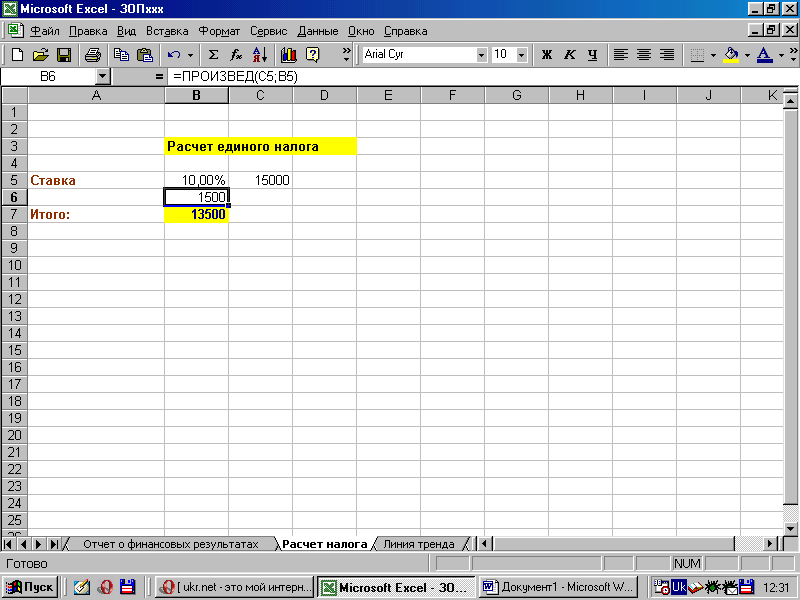Go to last sheet tab navigation arrow
The image size is (800, 600).
click(x=54, y=544)
